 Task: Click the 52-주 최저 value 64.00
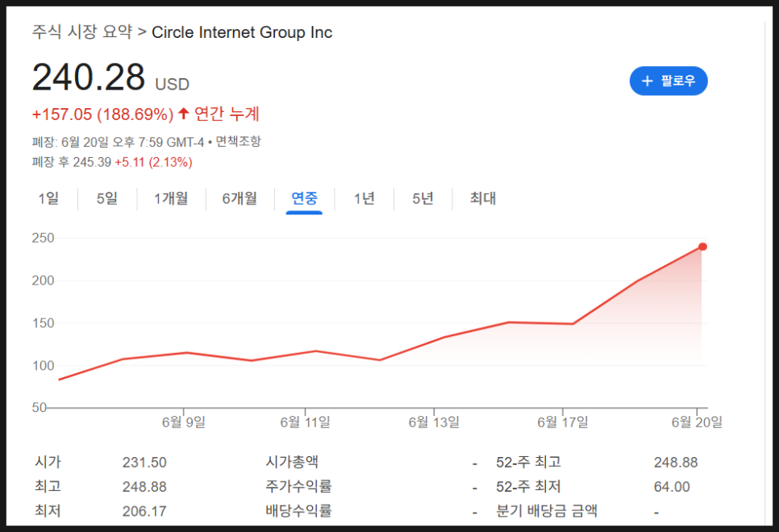point(672,487)
